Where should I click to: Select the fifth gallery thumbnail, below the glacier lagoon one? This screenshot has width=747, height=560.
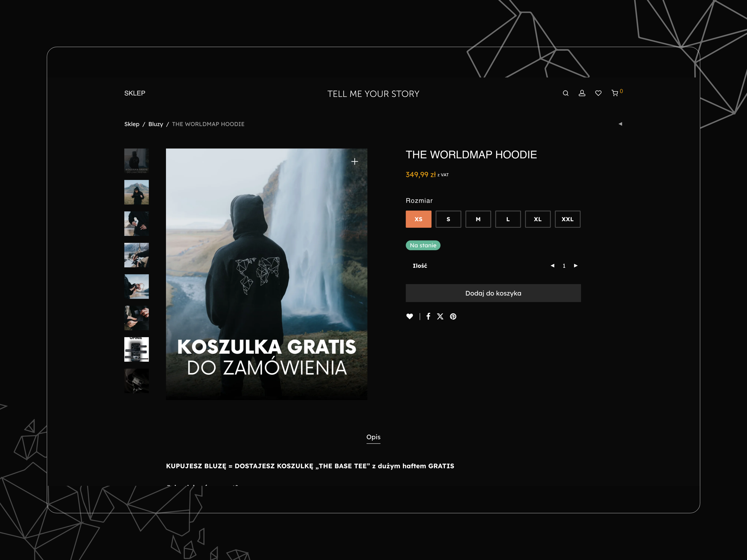click(136, 287)
